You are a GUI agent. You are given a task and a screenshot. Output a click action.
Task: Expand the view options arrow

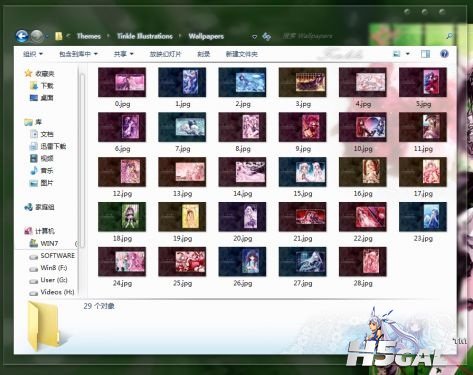pos(408,54)
